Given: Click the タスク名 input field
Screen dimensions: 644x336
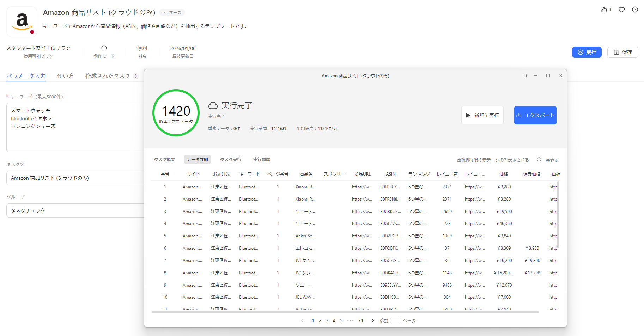Looking at the screenshot, I should coord(75,178).
